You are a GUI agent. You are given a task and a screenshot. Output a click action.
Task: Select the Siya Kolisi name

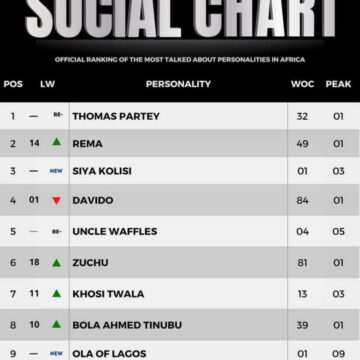102,171
